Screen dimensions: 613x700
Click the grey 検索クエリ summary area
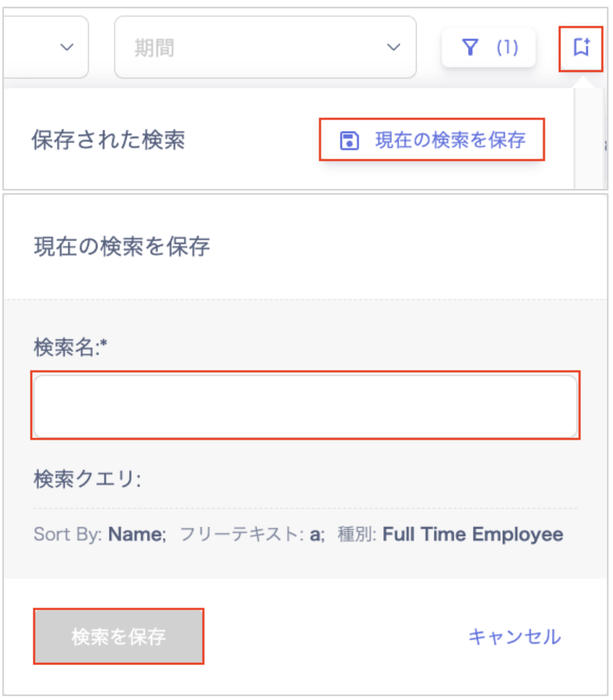click(x=305, y=555)
